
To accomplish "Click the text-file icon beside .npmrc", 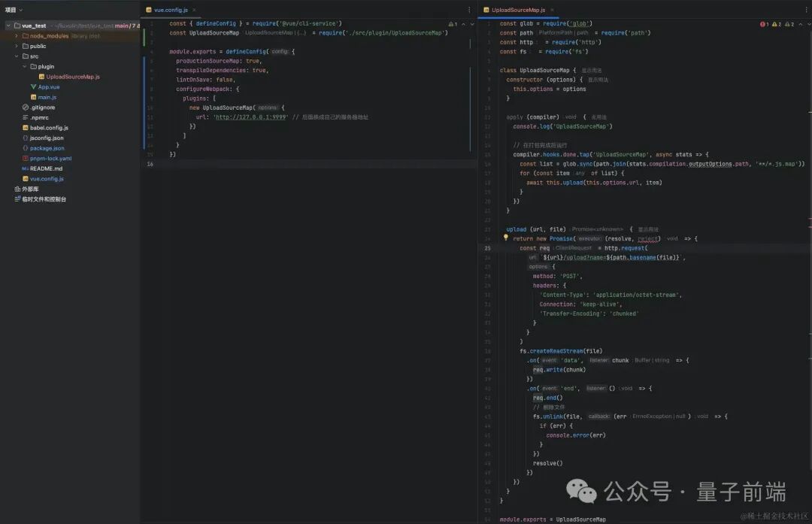I will coord(26,117).
